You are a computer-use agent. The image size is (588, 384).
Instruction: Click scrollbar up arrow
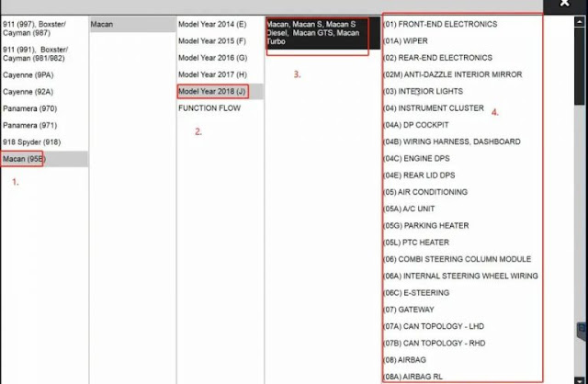click(x=579, y=22)
